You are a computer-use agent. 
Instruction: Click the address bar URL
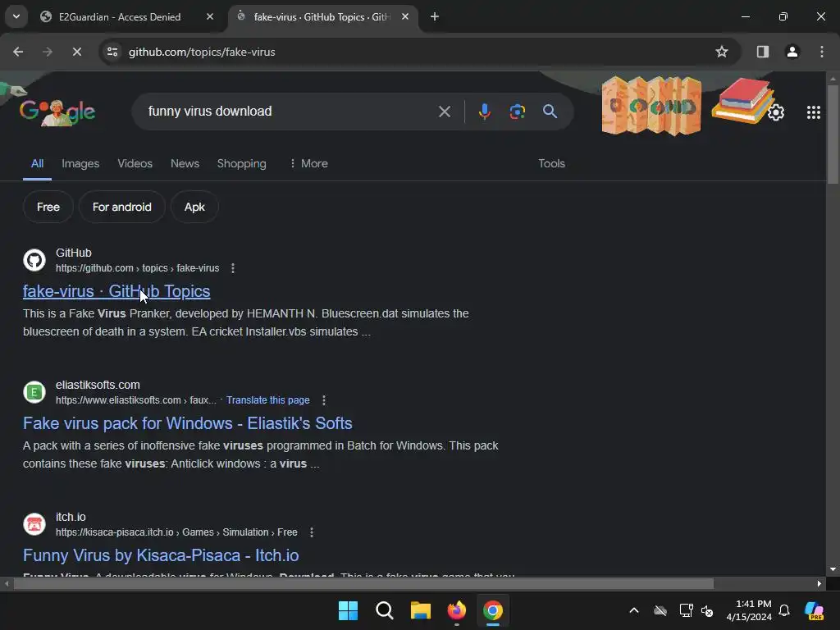coord(202,52)
